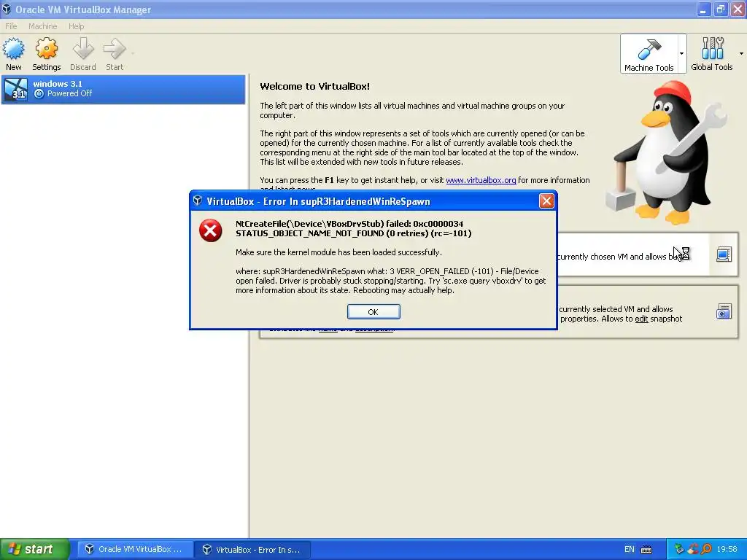Click the 'Powered Off' status text
The width and height of the screenshot is (747, 560).
point(69,93)
